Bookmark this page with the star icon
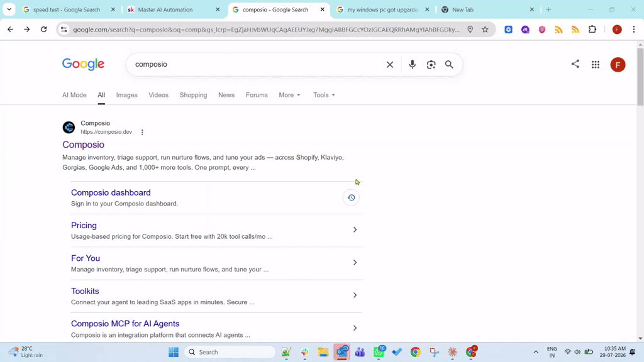 (485, 29)
